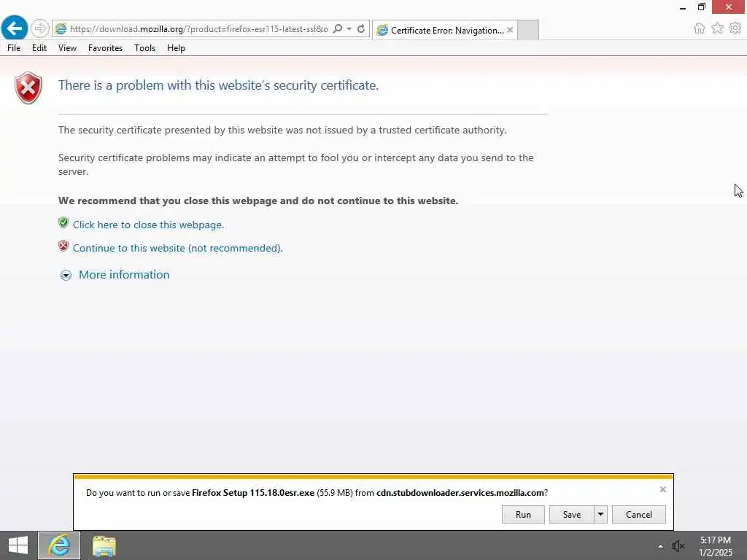Click the red shield error icon

(28, 87)
